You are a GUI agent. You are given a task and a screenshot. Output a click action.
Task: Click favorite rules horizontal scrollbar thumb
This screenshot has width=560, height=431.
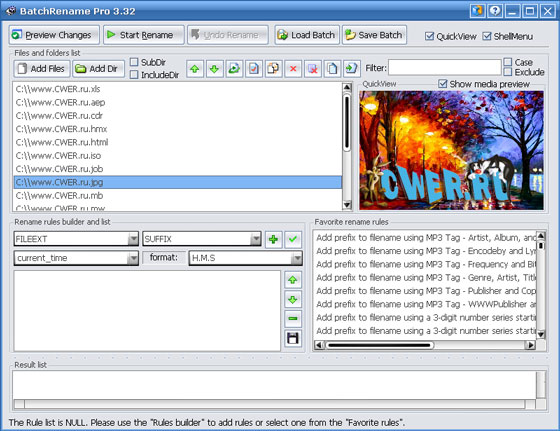(x=380, y=345)
